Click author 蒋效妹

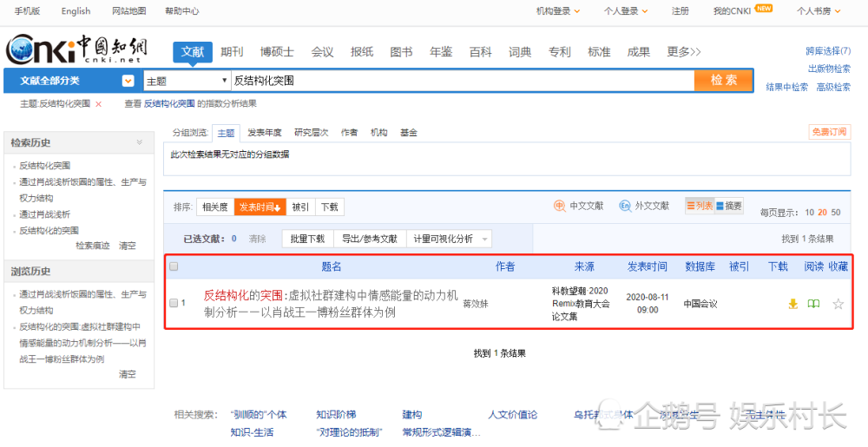point(476,304)
